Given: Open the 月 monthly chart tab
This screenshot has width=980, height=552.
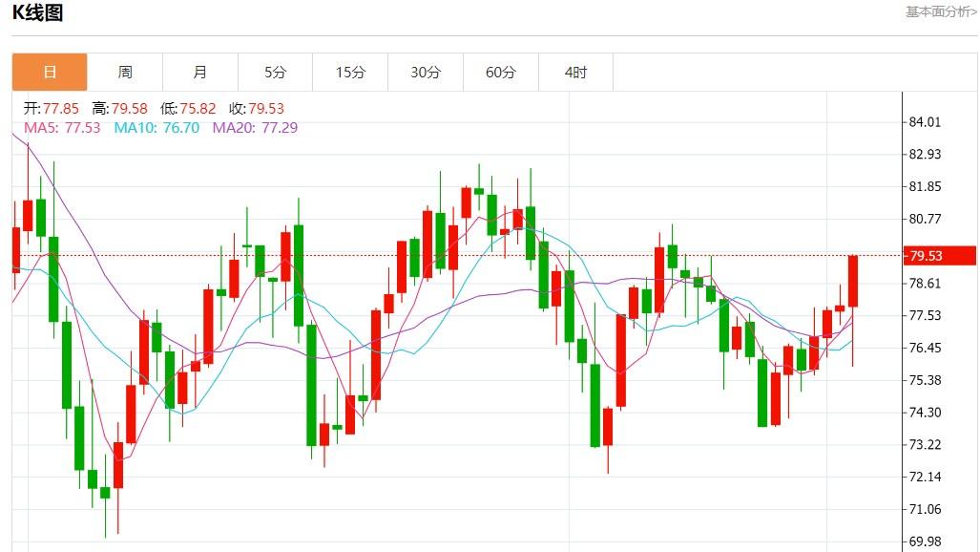Looking at the screenshot, I should (200, 73).
